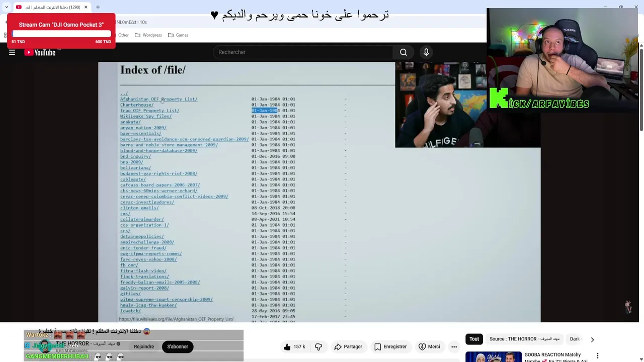
Task: Open the Games bookmarks folder
Action: tap(178, 35)
